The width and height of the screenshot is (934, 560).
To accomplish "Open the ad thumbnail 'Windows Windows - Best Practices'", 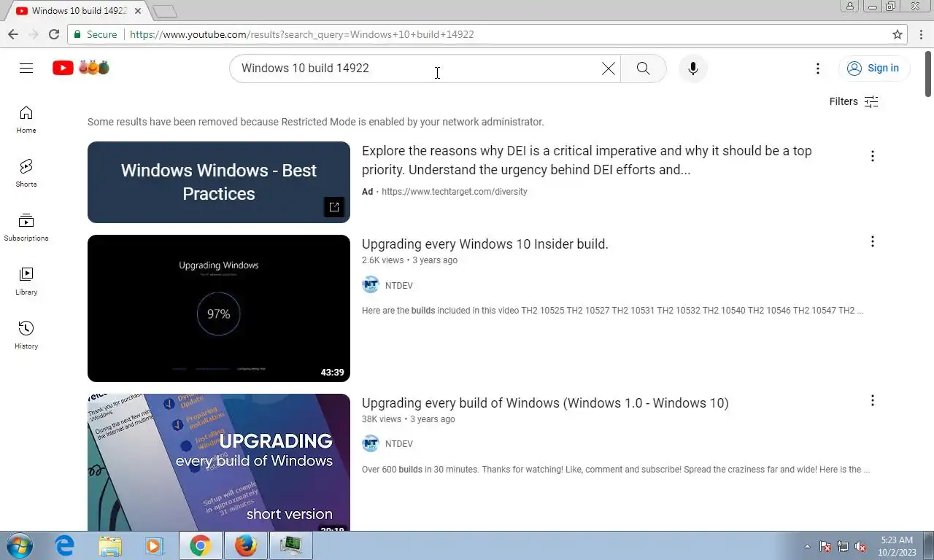I will (x=219, y=182).
